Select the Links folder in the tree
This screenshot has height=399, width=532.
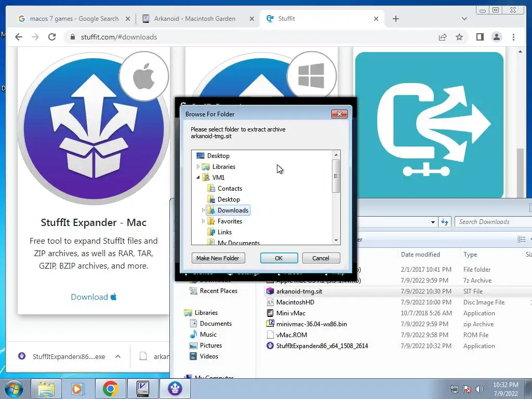(224, 232)
